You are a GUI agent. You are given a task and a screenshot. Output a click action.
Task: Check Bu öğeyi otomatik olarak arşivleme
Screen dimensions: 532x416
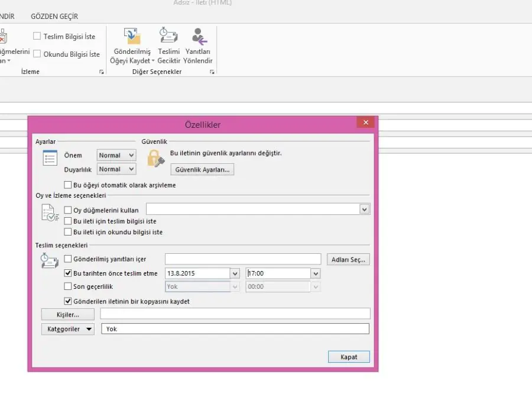pyautogui.click(x=68, y=185)
